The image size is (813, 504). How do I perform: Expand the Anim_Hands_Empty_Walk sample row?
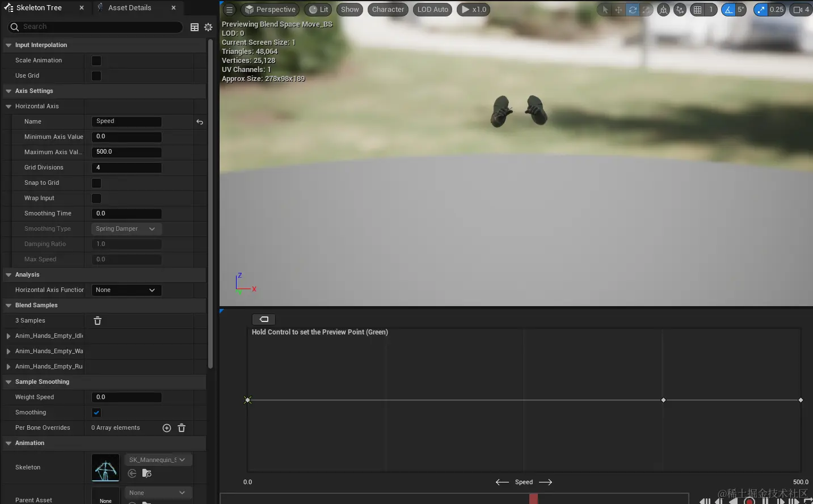pyautogui.click(x=9, y=351)
